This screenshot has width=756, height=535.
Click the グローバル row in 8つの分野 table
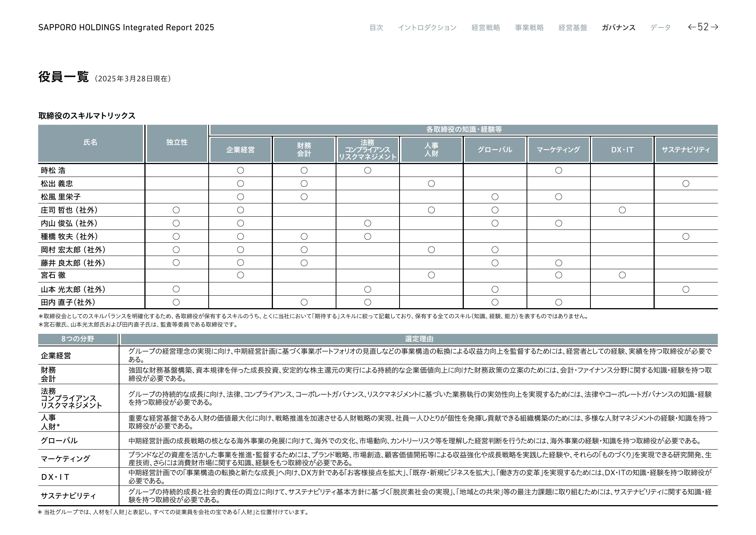[59, 440]
